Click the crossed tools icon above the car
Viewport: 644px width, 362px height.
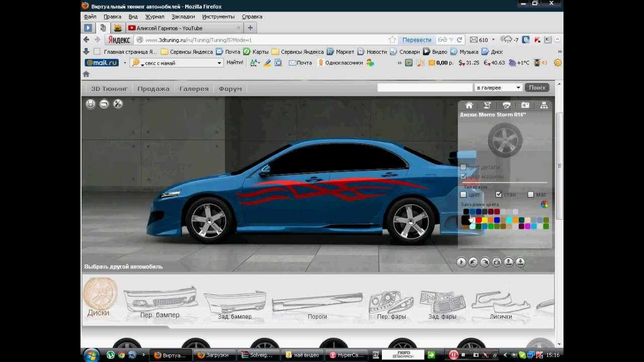click(x=118, y=104)
